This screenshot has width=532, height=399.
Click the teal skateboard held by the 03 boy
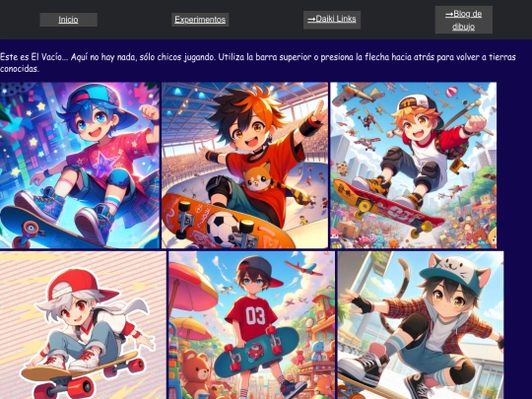click(256, 352)
